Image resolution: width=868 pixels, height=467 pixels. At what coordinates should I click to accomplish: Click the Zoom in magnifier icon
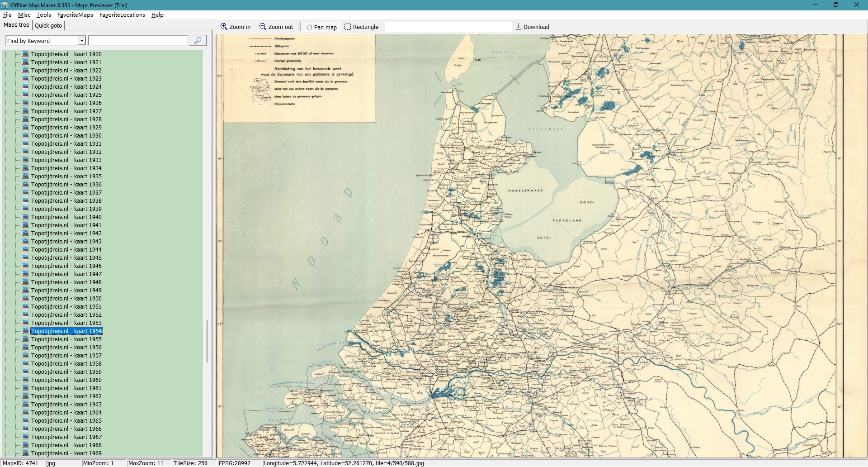(x=224, y=27)
